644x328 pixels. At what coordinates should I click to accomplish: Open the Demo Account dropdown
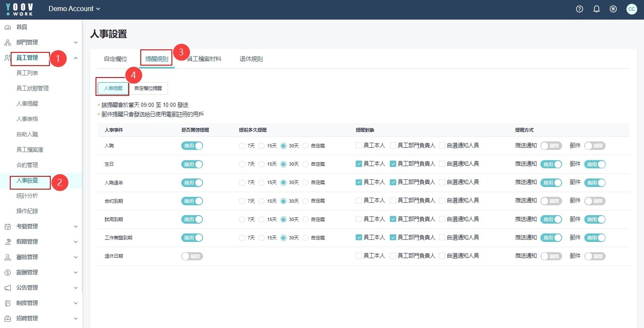[x=75, y=9]
